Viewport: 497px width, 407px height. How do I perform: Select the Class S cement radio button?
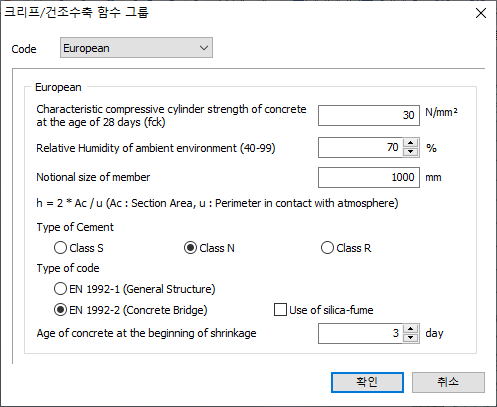60,248
